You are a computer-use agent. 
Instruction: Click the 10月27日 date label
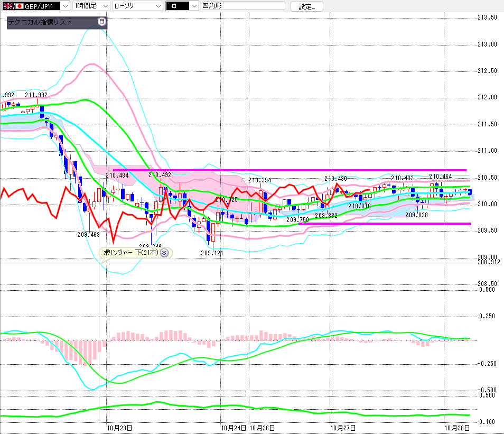tap(343, 428)
